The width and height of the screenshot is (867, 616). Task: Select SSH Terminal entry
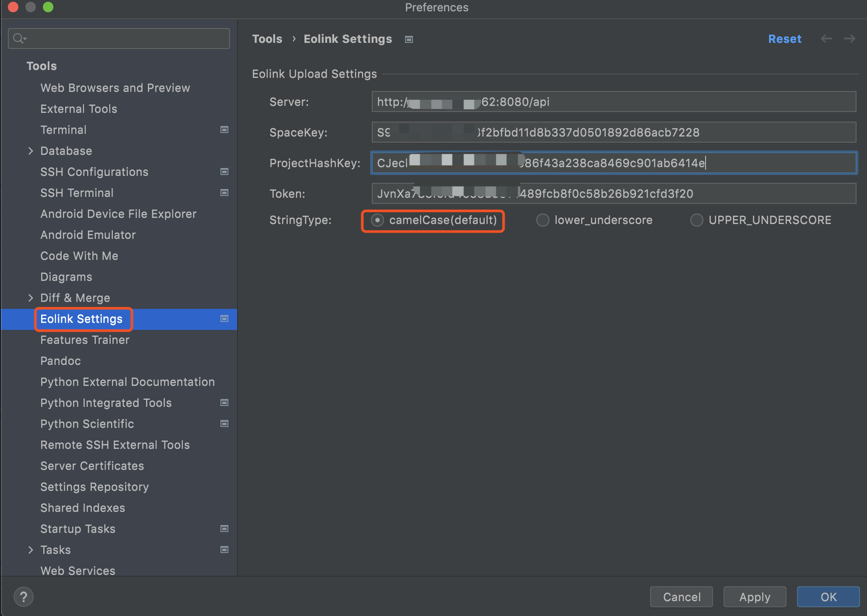77,193
